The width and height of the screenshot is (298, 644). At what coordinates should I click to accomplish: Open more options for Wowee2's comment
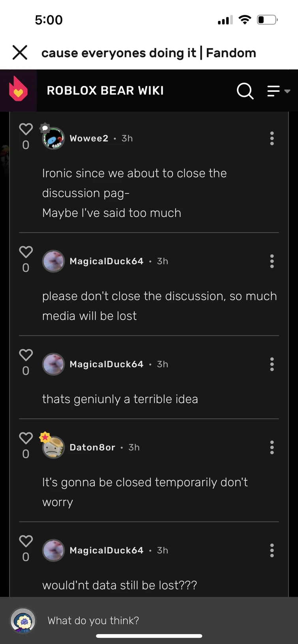click(272, 138)
